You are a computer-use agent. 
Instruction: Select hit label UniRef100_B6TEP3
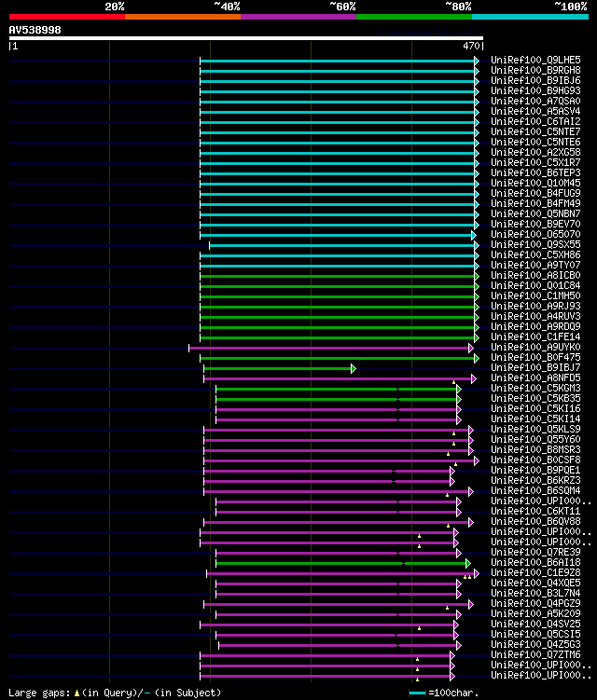coord(535,172)
